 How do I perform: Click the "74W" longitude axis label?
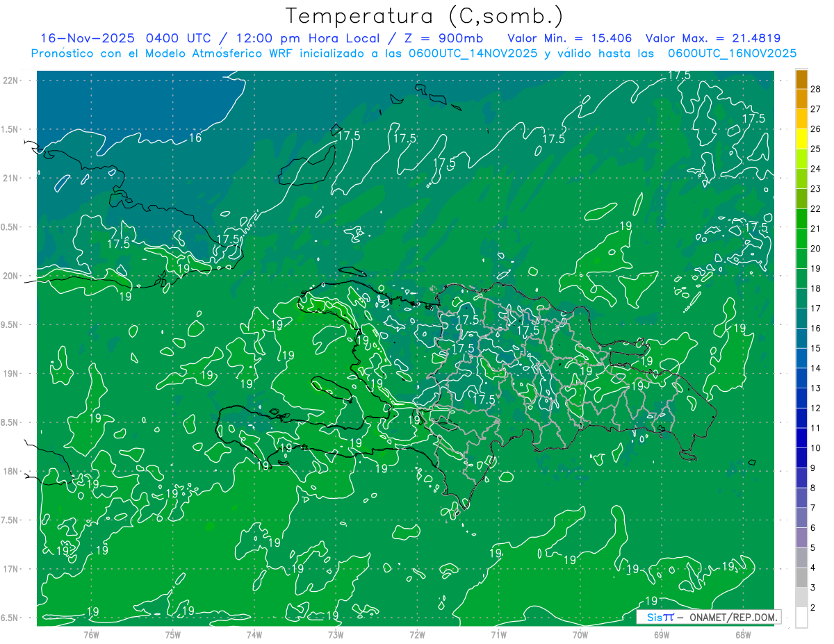tap(254, 634)
